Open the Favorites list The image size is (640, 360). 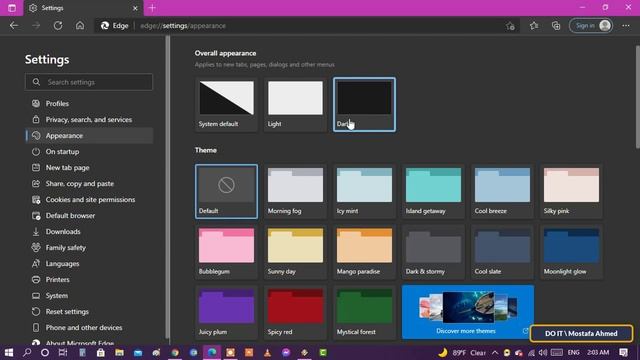[x=534, y=26]
